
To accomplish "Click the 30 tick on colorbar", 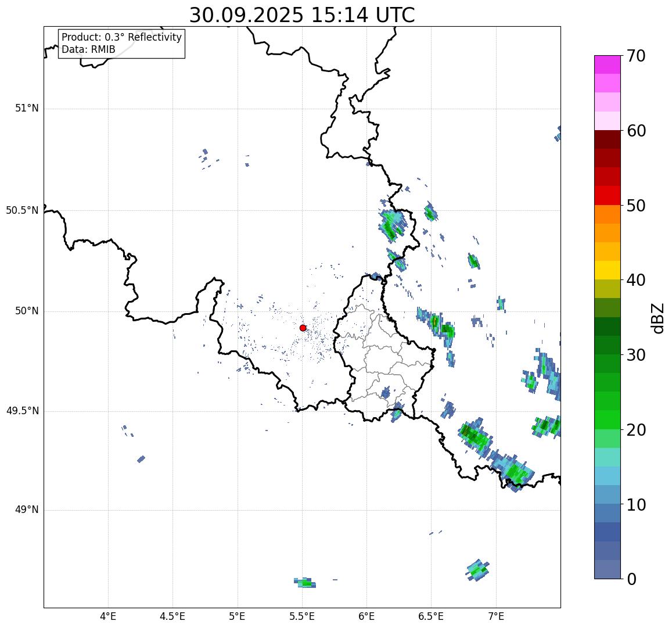I will (x=636, y=355).
